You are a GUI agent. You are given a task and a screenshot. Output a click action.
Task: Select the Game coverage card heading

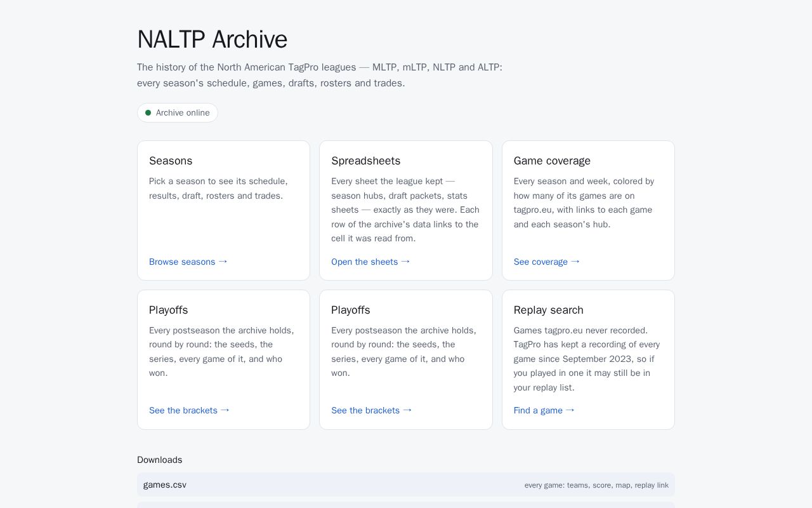pyautogui.click(x=552, y=161)
